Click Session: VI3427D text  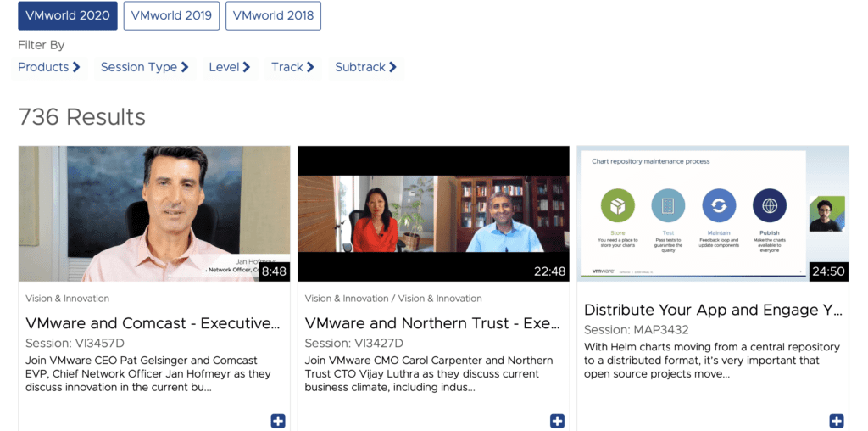[x=353, y=343]
